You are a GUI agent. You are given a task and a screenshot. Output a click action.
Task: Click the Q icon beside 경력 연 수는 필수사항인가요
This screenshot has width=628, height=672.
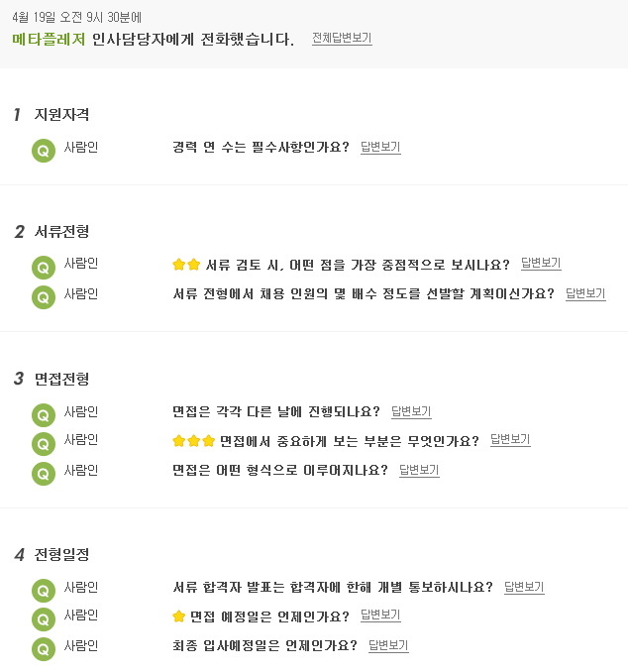[44, 151]
